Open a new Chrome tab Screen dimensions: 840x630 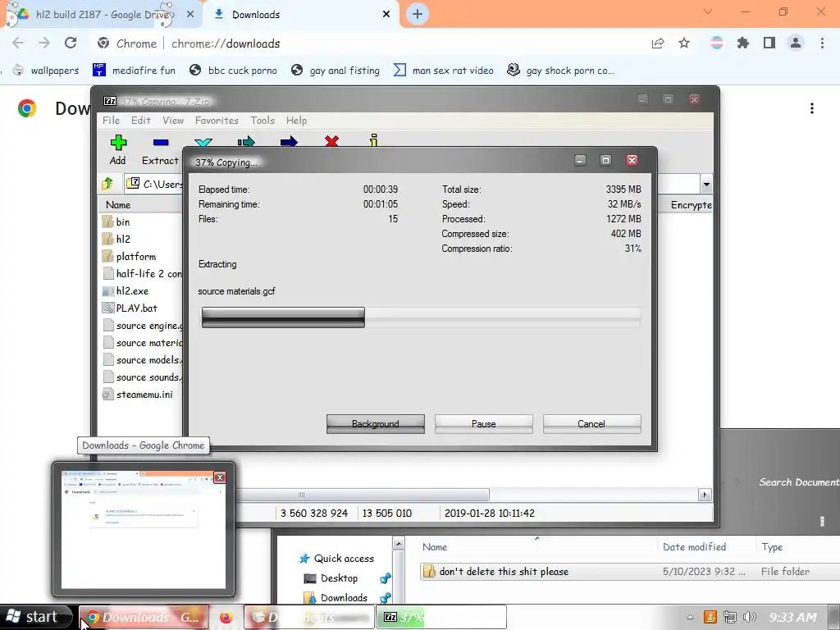coord(418,15)
